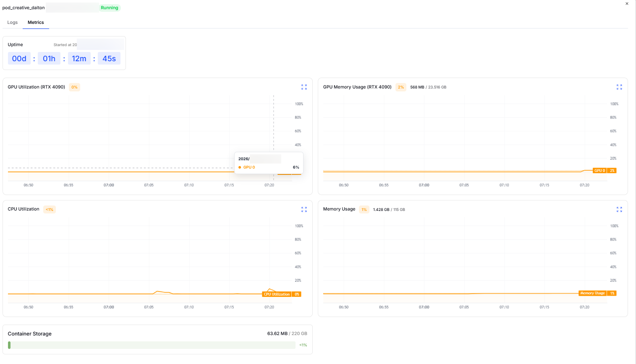Click the orange Memory Usage series label
The image size is (636, 364).
(592, 293)
